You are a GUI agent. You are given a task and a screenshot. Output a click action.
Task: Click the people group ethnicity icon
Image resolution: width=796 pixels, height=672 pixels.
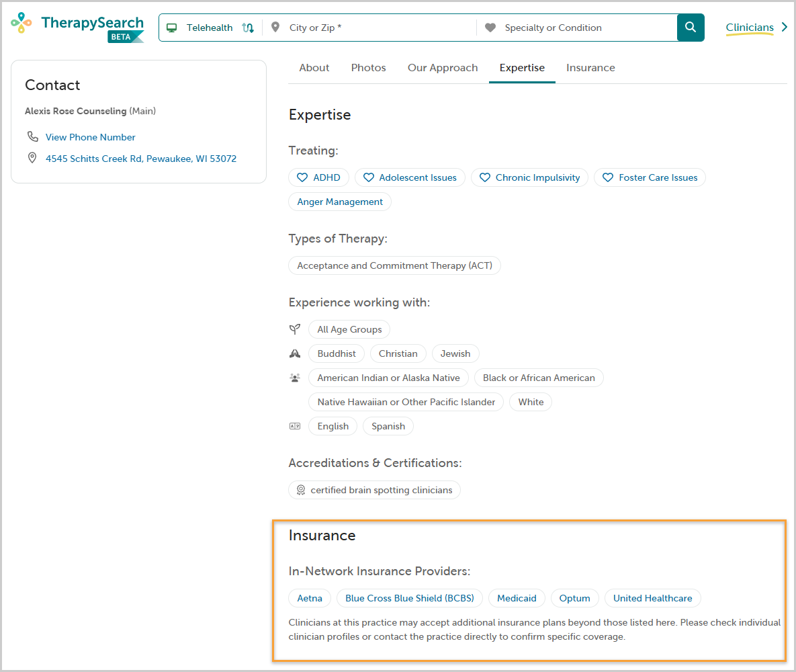tap(294, 378)
